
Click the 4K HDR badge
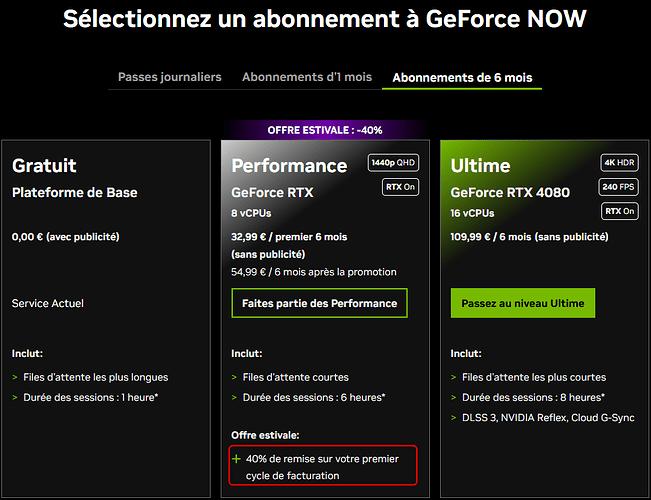point(620,163)
